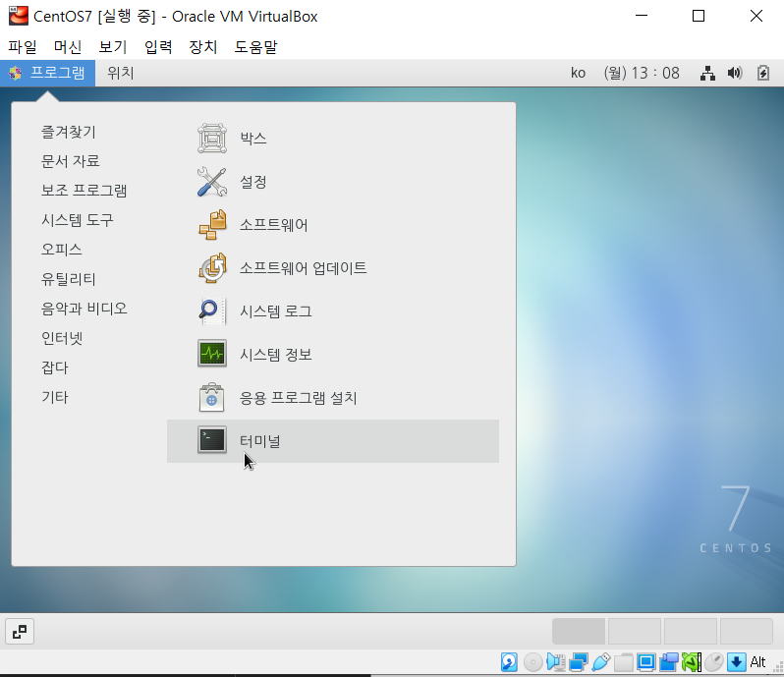Viewport: 784px width, 677px height.
Task: Click the window list icon in bottom panel
Action: 20,632
